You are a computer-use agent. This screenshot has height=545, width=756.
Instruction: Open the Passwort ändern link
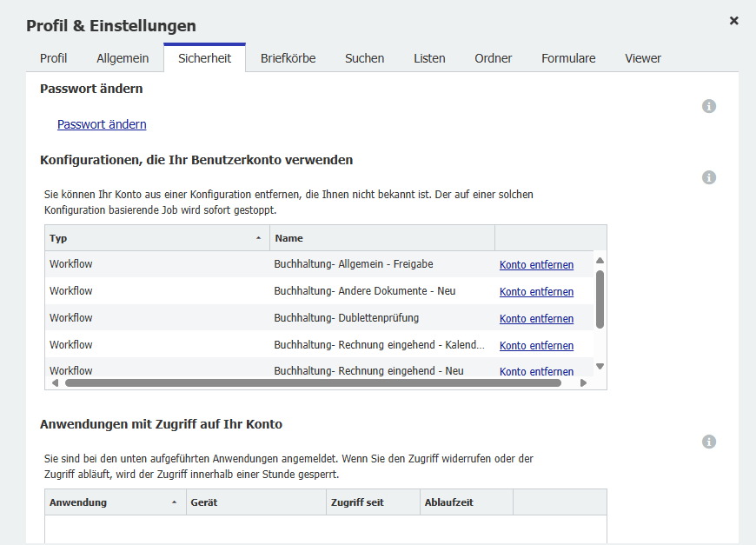point(102,124)
